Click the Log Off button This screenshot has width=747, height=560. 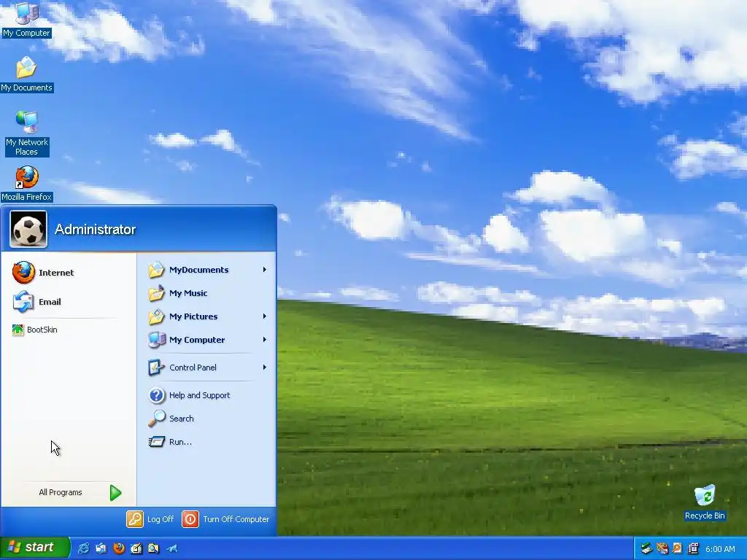150,519
